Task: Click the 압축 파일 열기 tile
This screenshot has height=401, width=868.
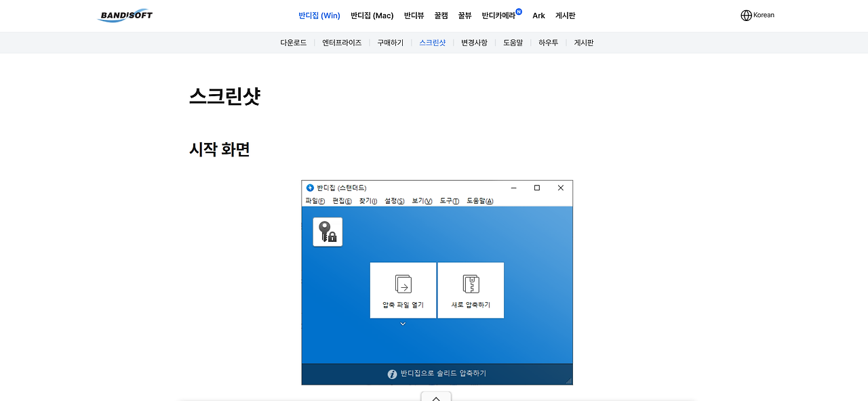Action: pos(403,290)
